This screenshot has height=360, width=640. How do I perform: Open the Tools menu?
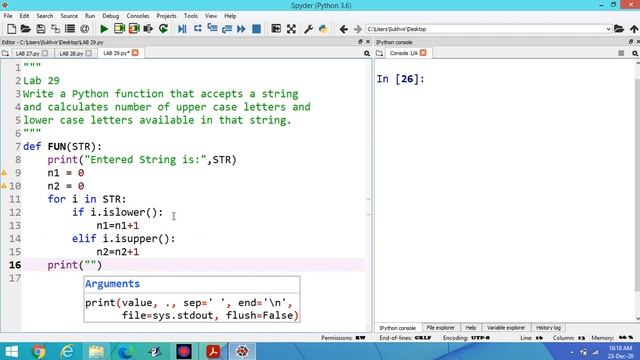(x=191, y=16)
